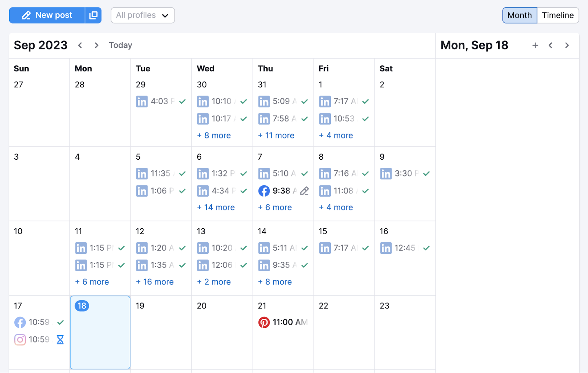Viewport: 588px width, 373px height.
Task: Switch to the Timeline view
Action: click(557, 15)
